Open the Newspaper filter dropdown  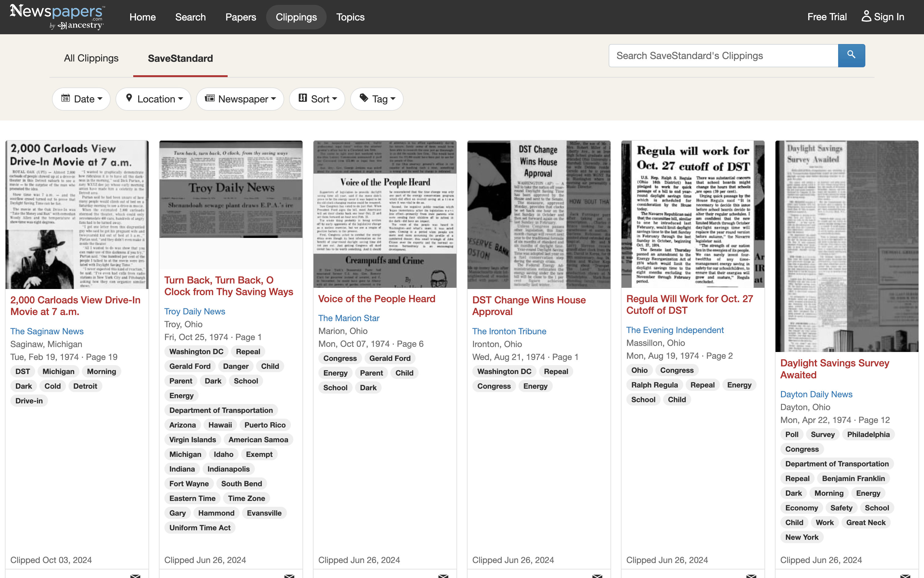tap(240, 99)
